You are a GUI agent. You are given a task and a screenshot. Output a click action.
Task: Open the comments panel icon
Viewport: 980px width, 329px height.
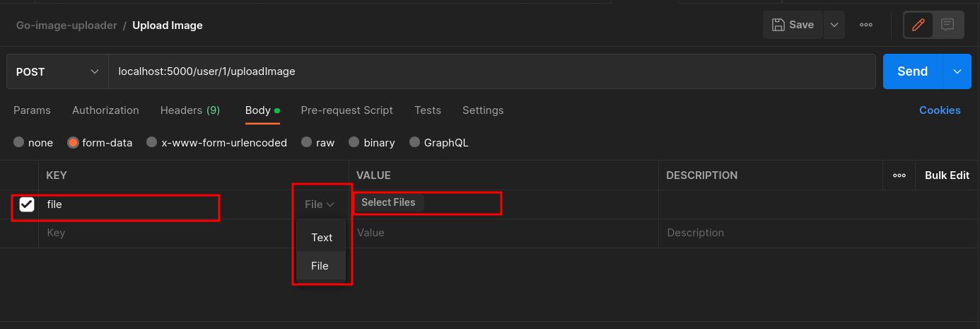coord(947,25)
